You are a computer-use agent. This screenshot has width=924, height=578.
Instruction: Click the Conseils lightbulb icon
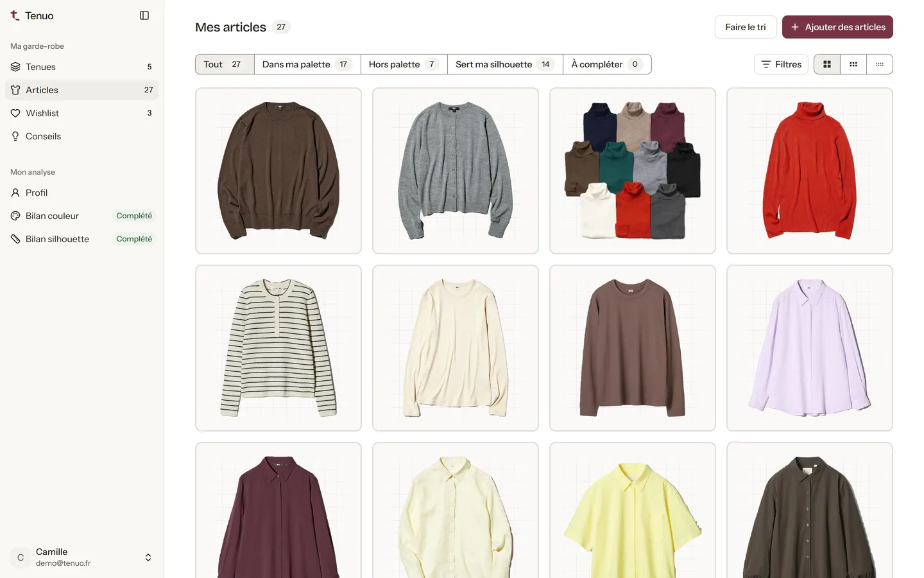click(15, 136)
